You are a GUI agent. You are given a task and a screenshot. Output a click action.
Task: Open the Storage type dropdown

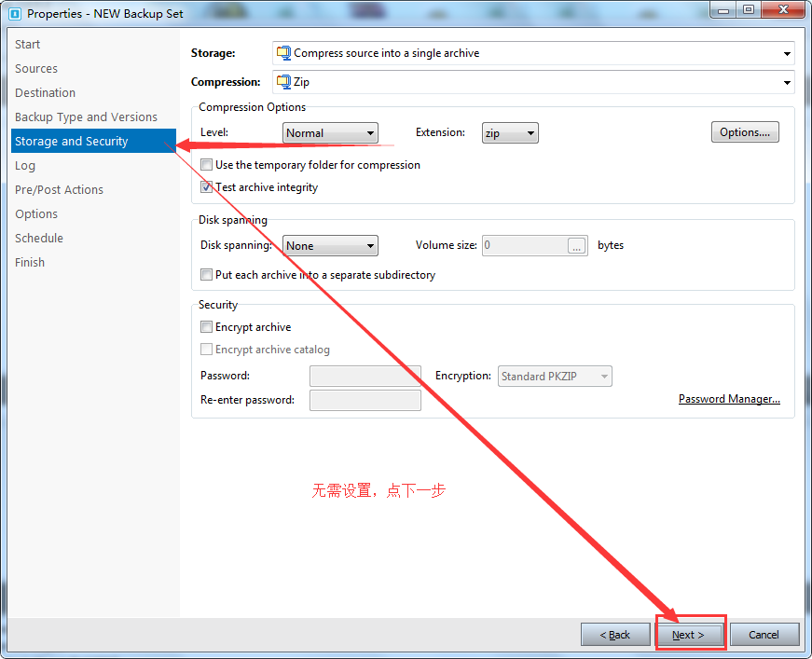533,54
